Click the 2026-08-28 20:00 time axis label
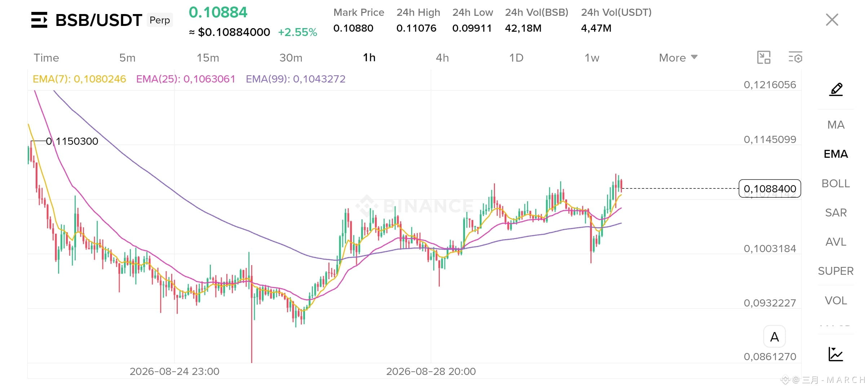The height and width of the screenshot is (389, 868). 431,371
